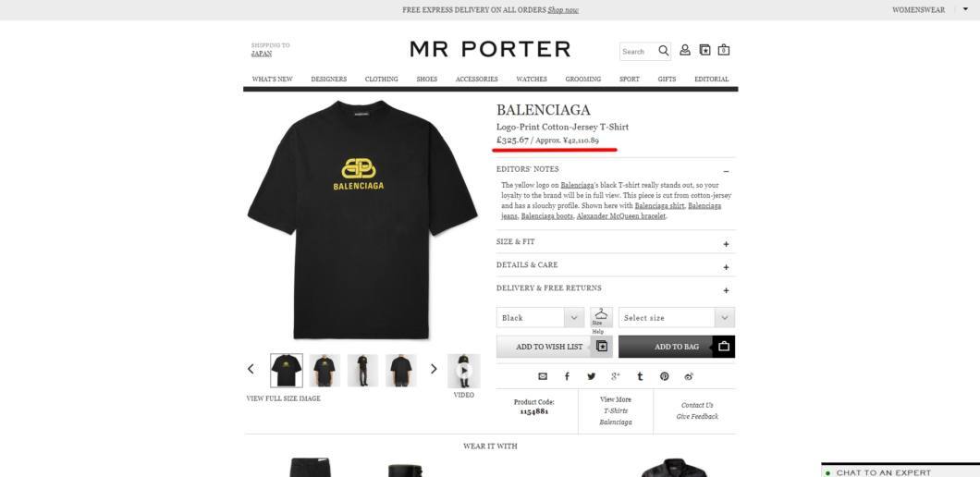
Task: Open the account profile icon
Action: point(685,50)
